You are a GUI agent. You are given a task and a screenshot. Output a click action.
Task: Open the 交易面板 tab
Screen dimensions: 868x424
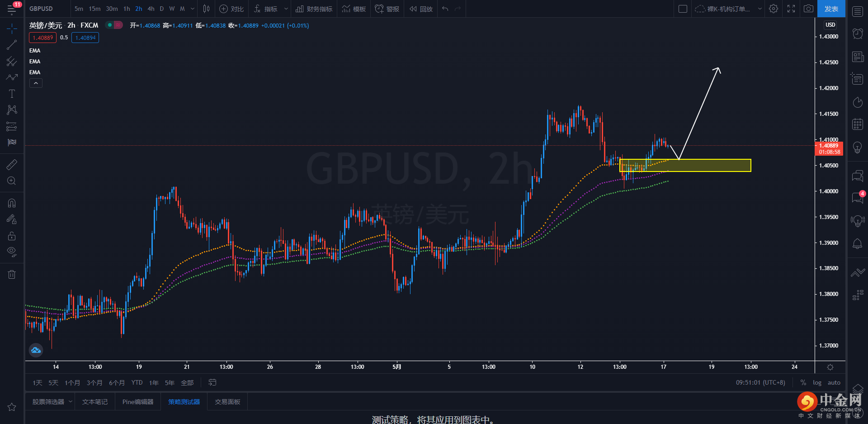click(x=227, y=402)
